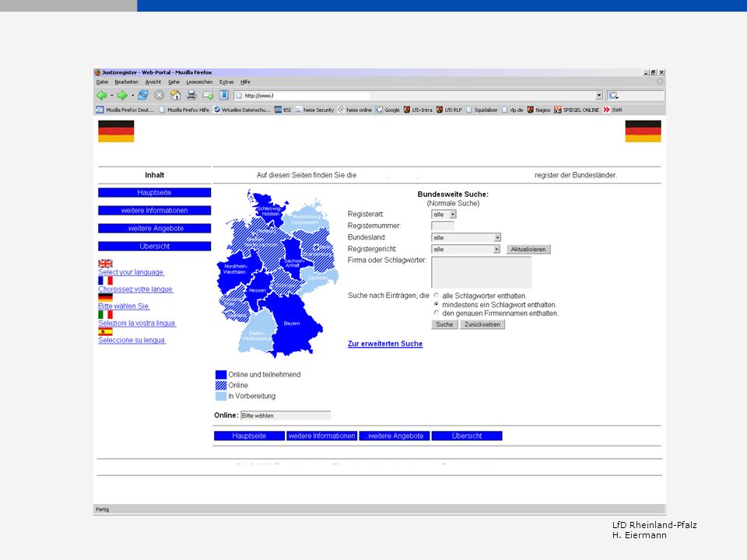Reload the page with the refresh icon
The width and height of the screenshot is (747, 560).
point(143,95)
